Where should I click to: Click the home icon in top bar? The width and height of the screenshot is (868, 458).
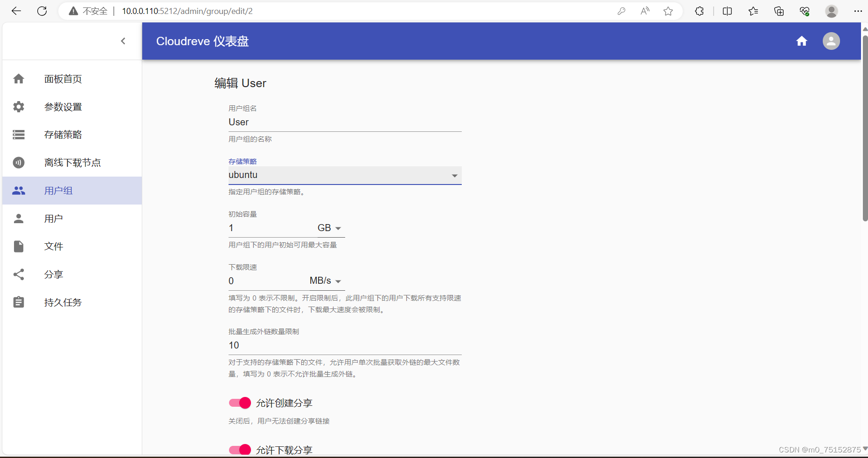tap(801, 41)
